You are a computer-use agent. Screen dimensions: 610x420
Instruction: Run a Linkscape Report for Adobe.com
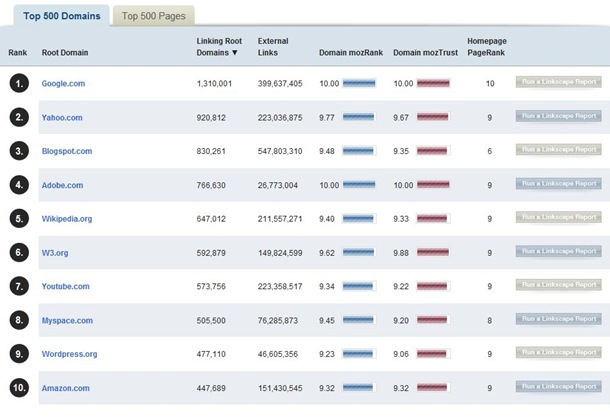pos(559,184)
